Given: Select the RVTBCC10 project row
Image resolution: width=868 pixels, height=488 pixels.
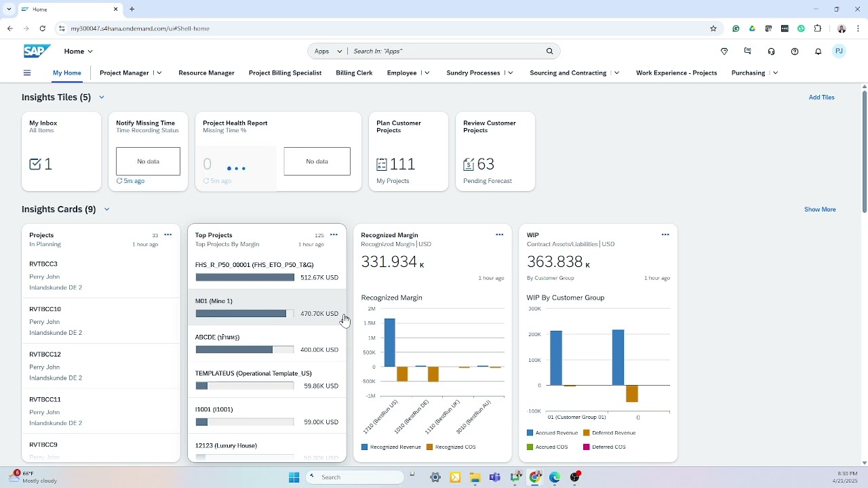Looking at the screenshot, I should tap(101, 321).
